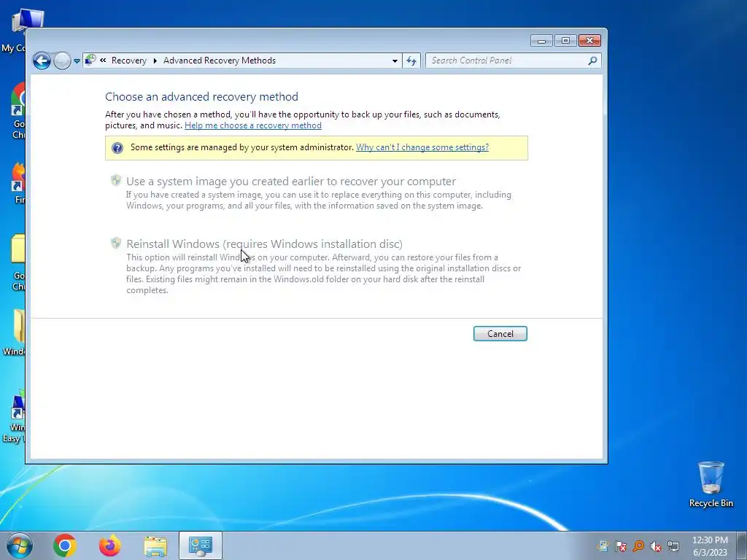The image size is (747, 560).
Task: Open the Help me choose a recovery method link
Action: [253, 125]
